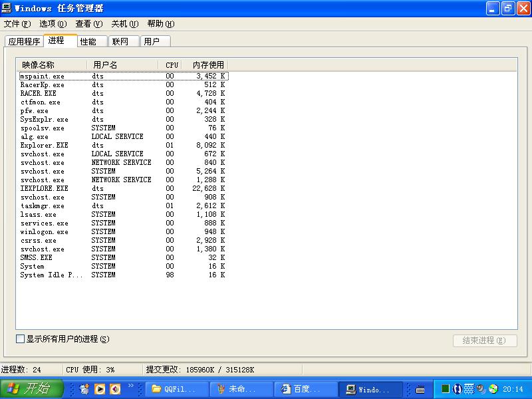The width and height of the screenshot is (532, 399).
Task: Open the 帮助 menu
Action: tap(161, 24)
